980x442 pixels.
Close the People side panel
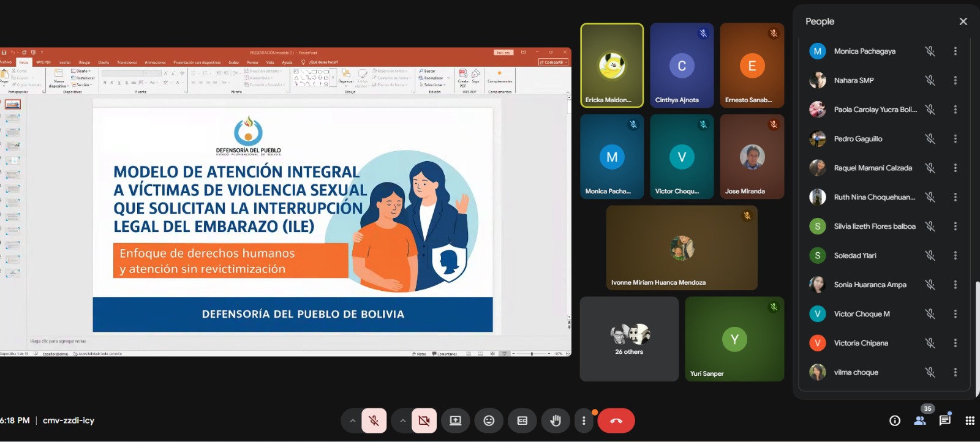[963, 21]
